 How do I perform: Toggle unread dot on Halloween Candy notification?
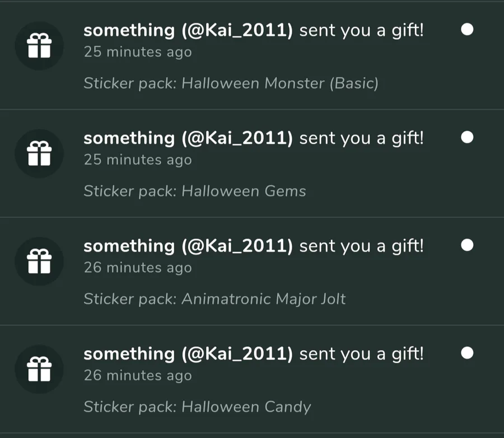467,352
